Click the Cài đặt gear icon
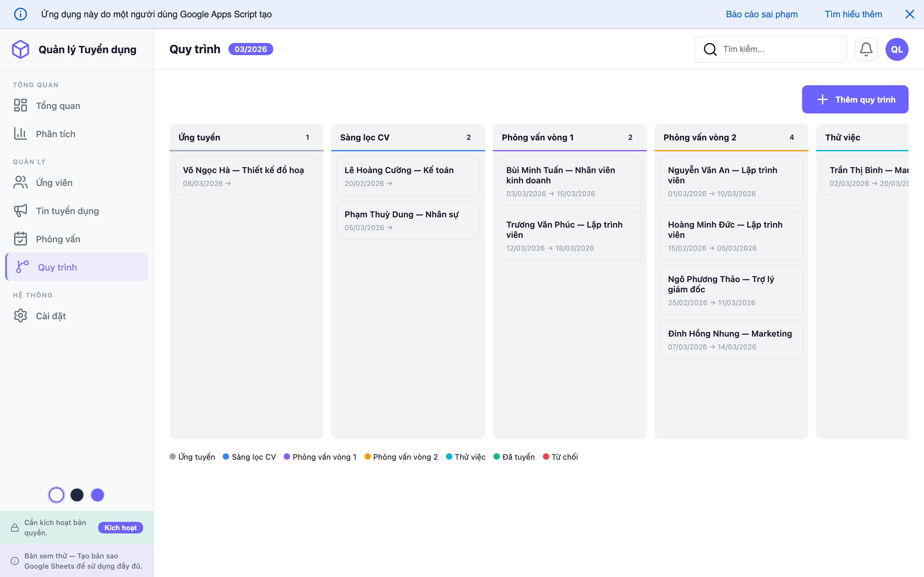924x577 pixels. 21,316
